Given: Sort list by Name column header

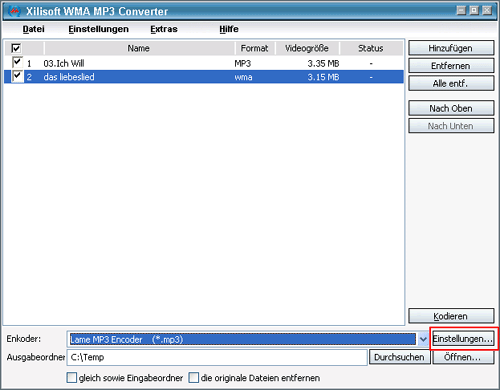Looking at the screenshot, I should click(x=139, y=48).
